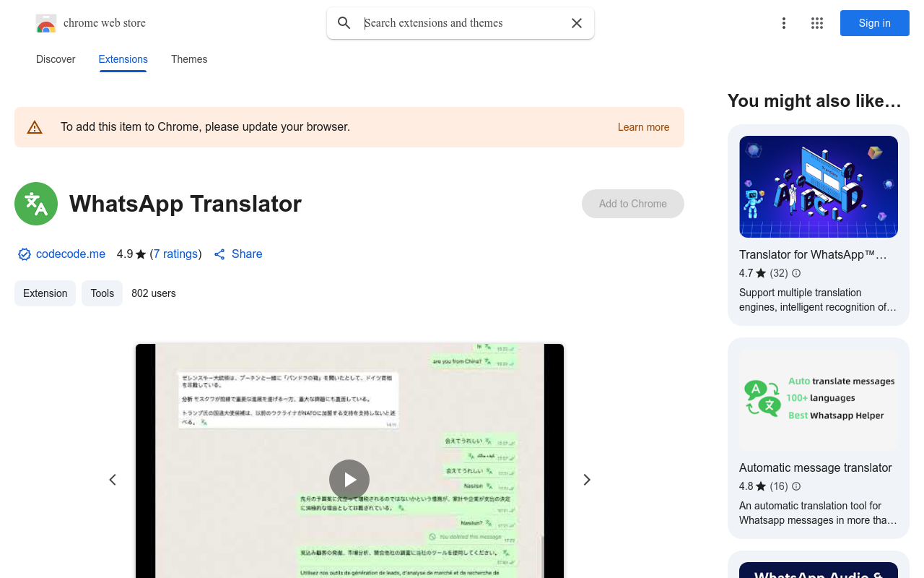Click the disabled Add to Chrome button
924x578 pixels.
tap(633, 204)
